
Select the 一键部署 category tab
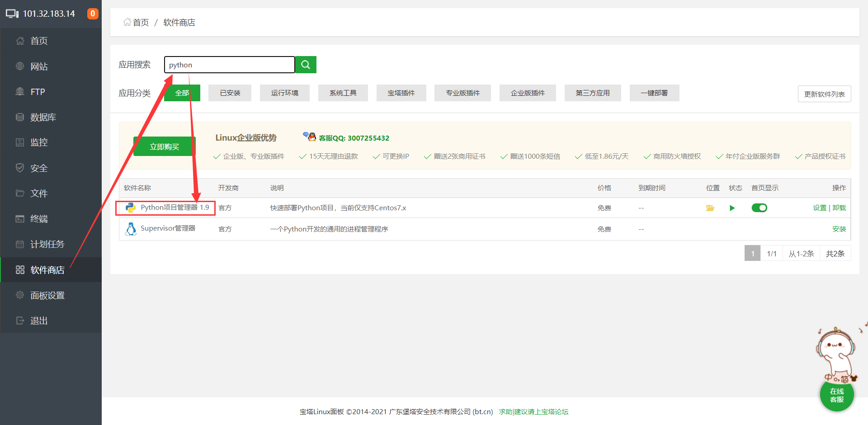click(x=655, y=93)
